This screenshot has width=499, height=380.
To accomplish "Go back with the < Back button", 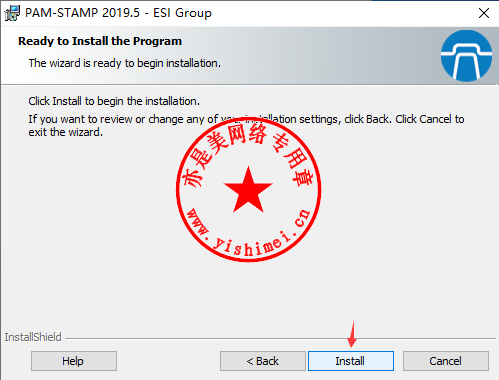I will coord(263,361).
